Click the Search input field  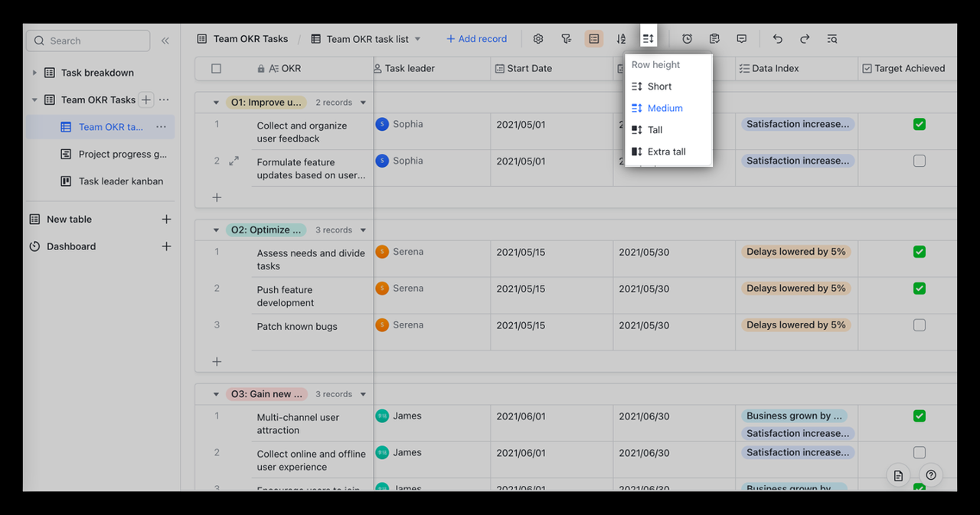click(x=88, y=41)
